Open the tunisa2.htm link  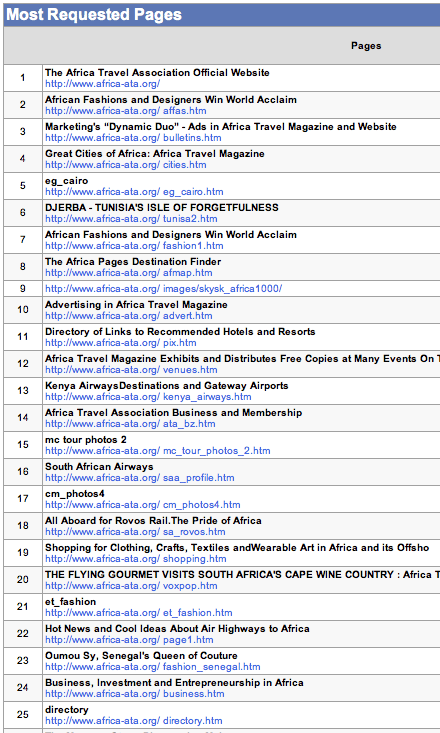point(131,219)
